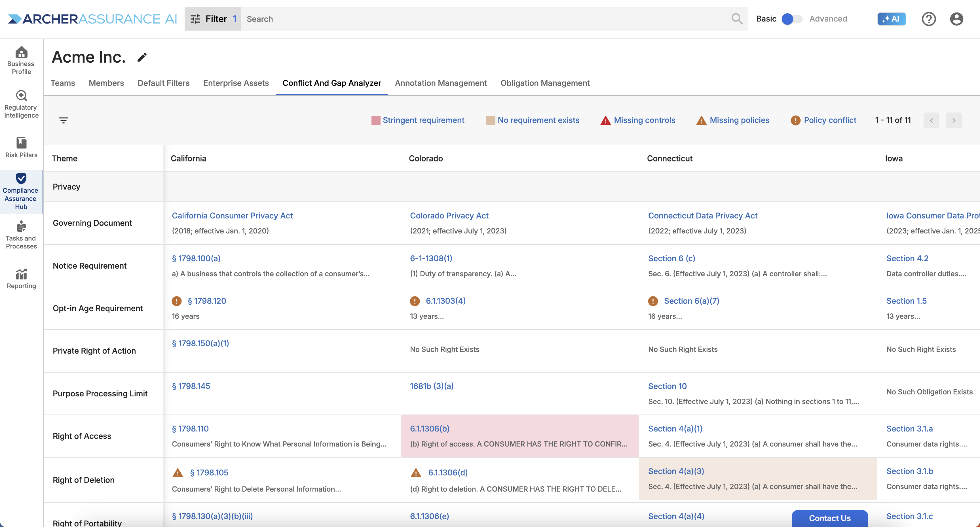Open § 1798.150(a)(1) private right link
This screenshot has width=980, height=527.
[200, 343]
